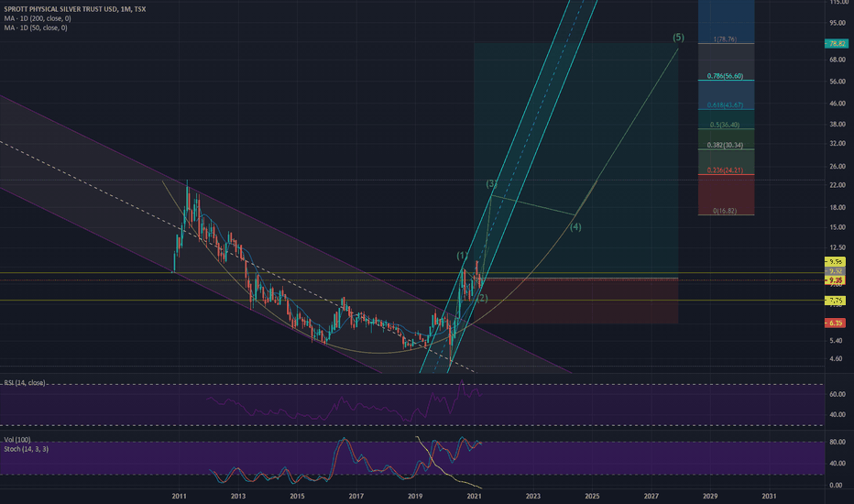Click the Vol (100) indicator label
This screenshot has height=504, width=854.
pos(17,440)
